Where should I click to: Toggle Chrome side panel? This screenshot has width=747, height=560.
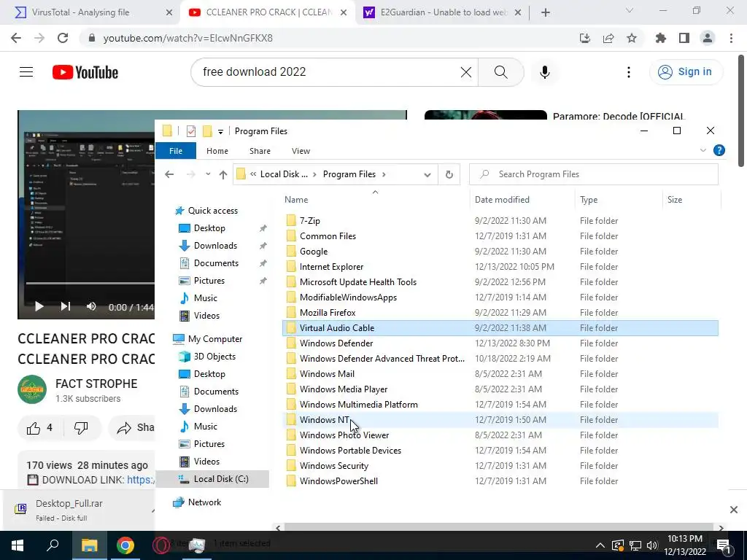(684, 38)
